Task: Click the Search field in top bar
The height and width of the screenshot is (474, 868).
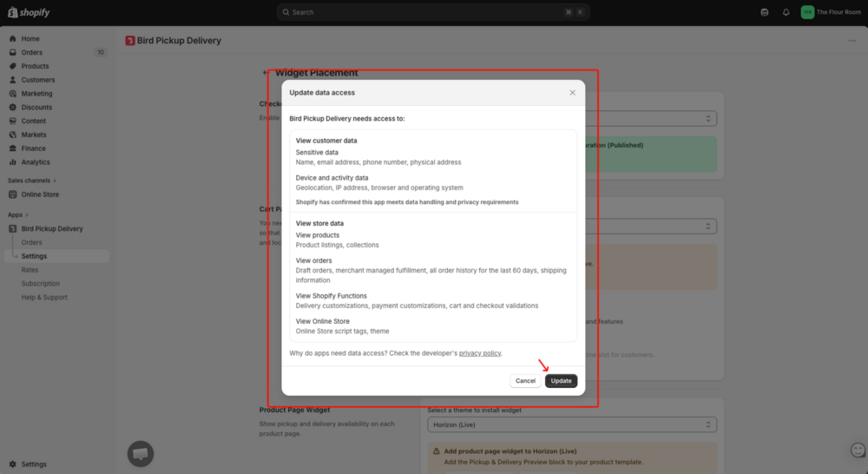Action: [x=433, y=12]
